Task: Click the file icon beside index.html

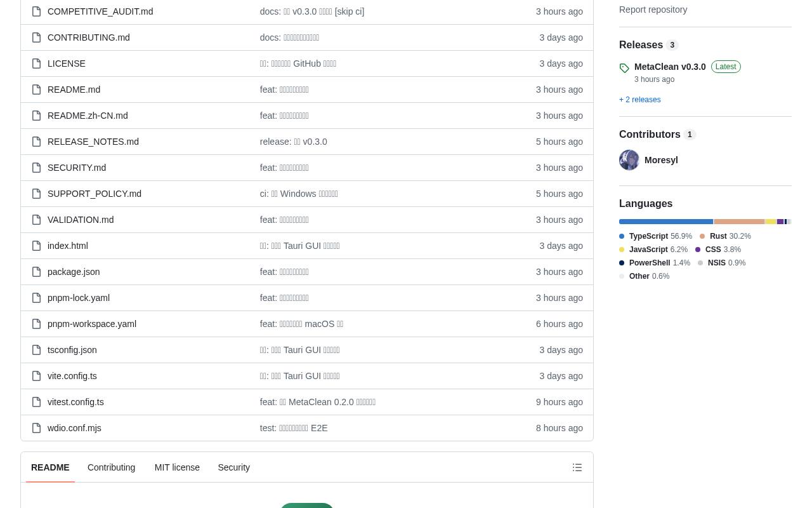Action: [x=36, y=246]
